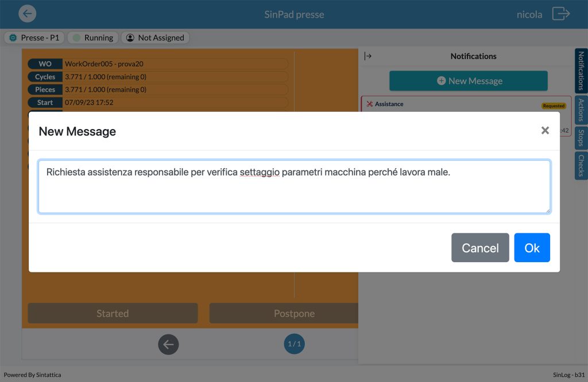The width and height of the screenshot is (588, 382).
Task: Click the back arrow in the header
Action: [x=27, y=14]
